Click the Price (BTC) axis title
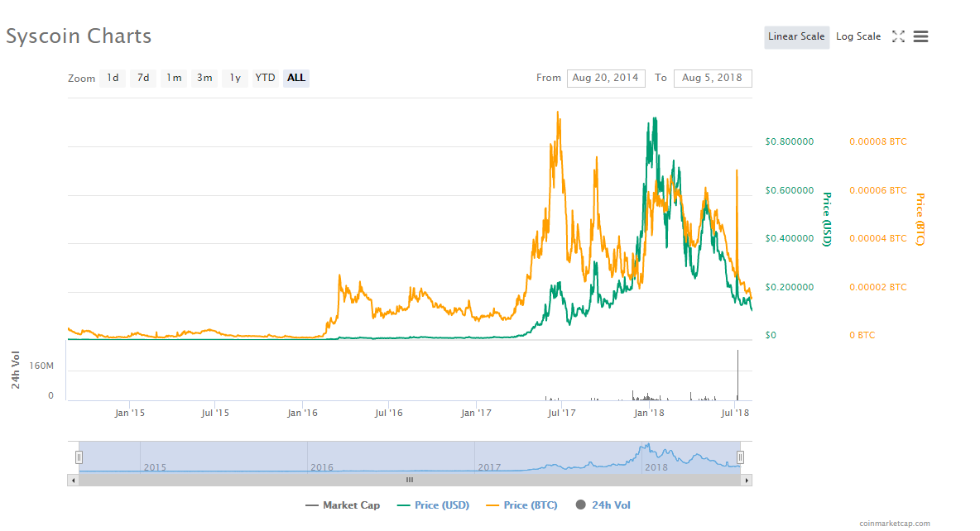 pyautogui.click(x=920, y=219)
